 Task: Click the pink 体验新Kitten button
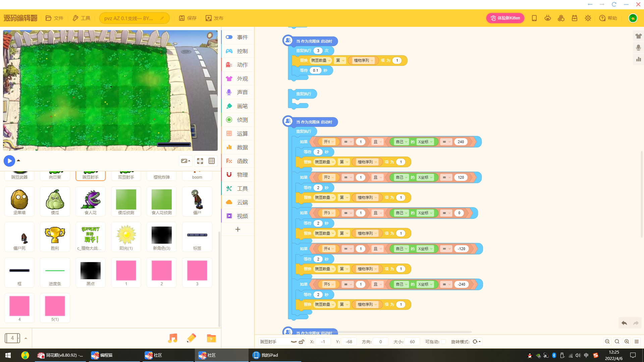click(x=505, y=18)
